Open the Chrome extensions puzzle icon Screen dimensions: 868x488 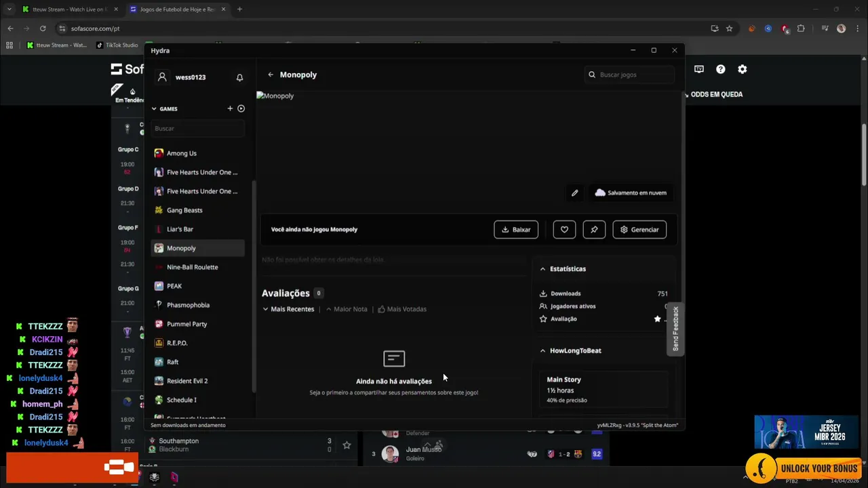[801, 28]
